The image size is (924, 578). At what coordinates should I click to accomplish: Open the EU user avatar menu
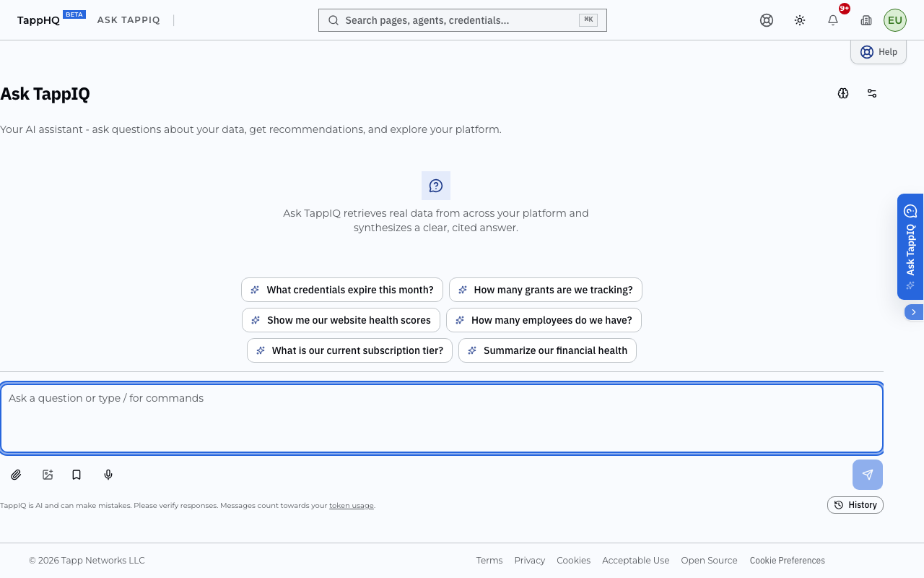pyautogui.click(x=895, y=20)
